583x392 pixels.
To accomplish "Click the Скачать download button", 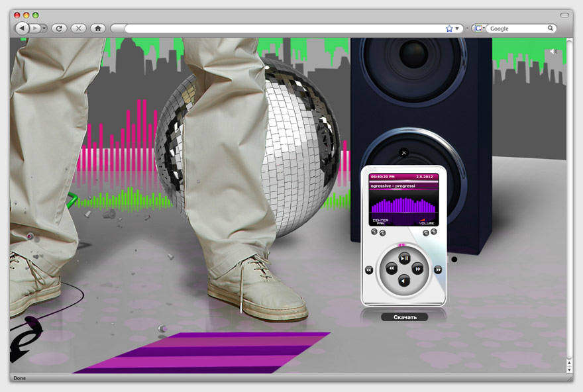I will pos(404,317).
